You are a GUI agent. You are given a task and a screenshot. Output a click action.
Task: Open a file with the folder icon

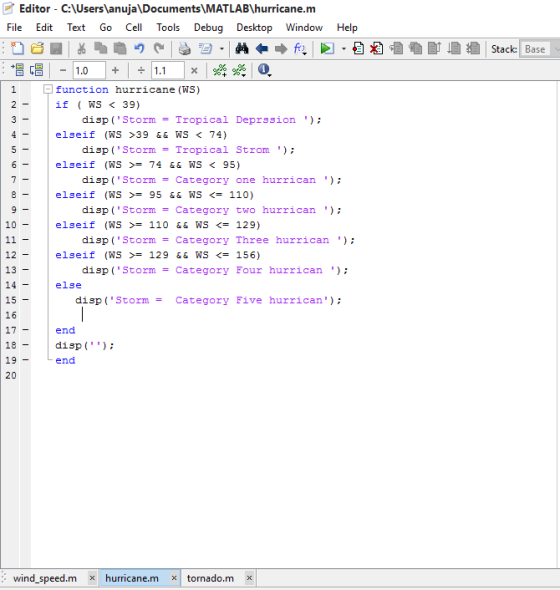(x=37, y=49)
